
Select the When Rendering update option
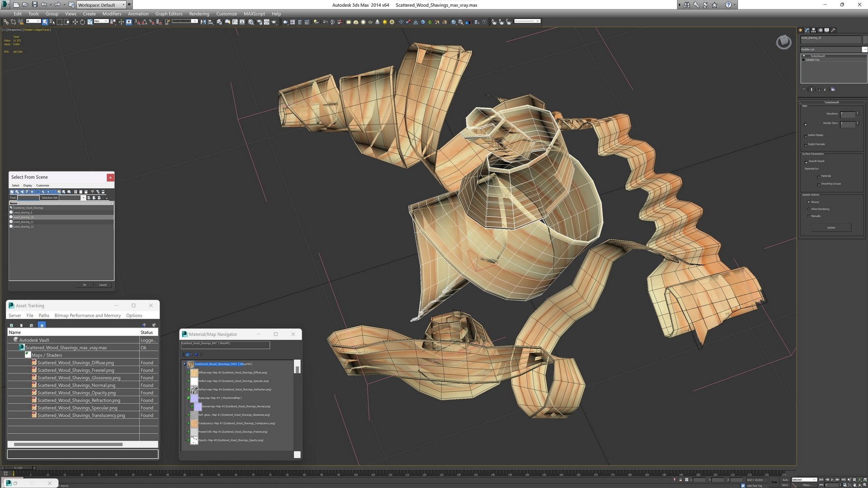click(x=809, y=209)
